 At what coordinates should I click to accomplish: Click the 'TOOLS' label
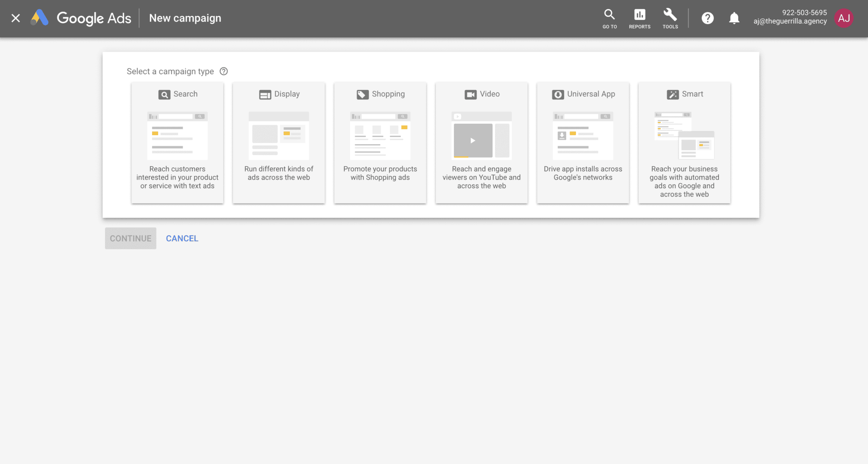tap(670, 27)
